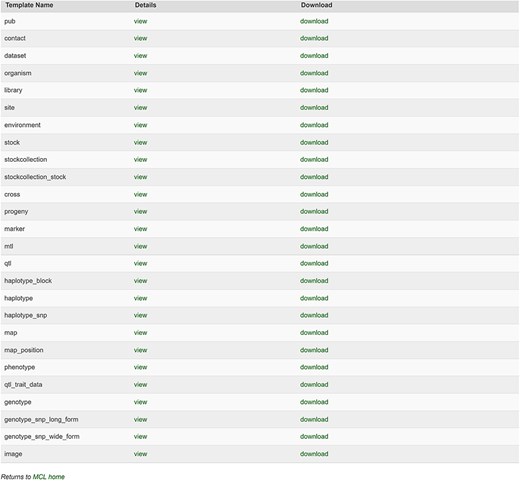Click the Details column header
The image size is (520, 481).
point(145,5)
